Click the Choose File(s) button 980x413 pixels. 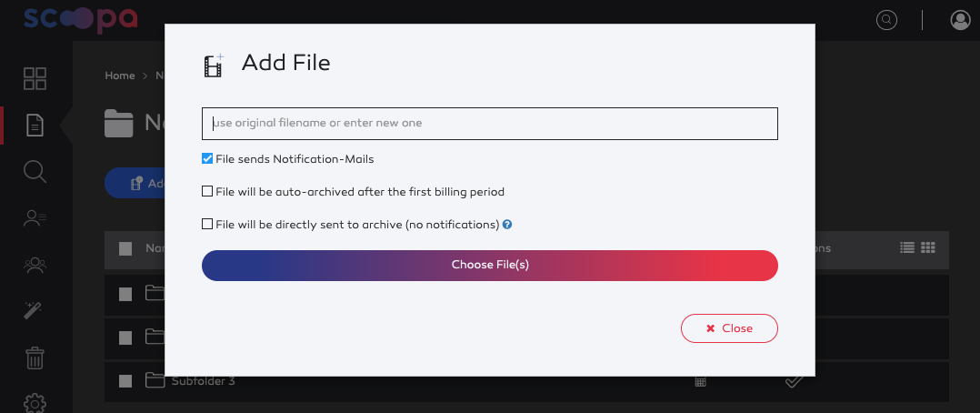click(x=490, y=266)
